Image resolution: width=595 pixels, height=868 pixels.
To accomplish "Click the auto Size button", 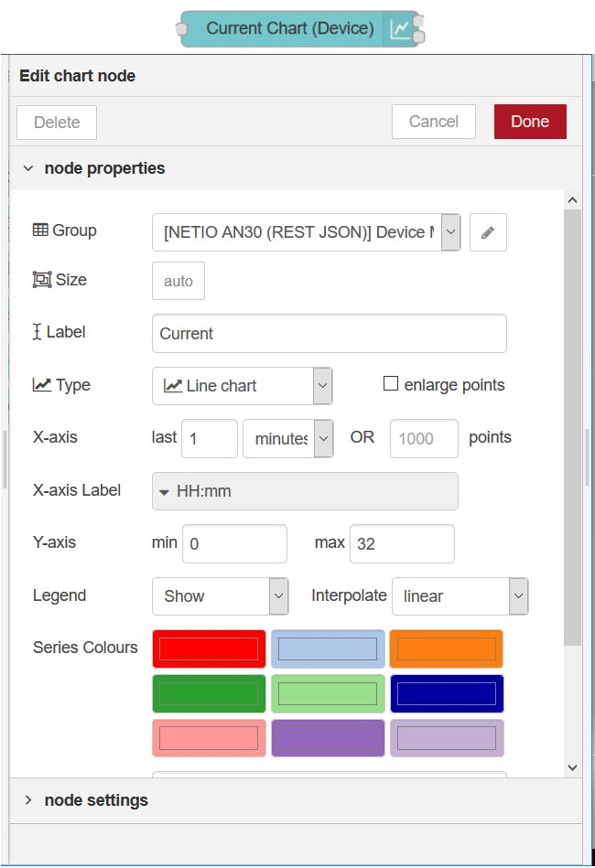I will click(178, 281).
